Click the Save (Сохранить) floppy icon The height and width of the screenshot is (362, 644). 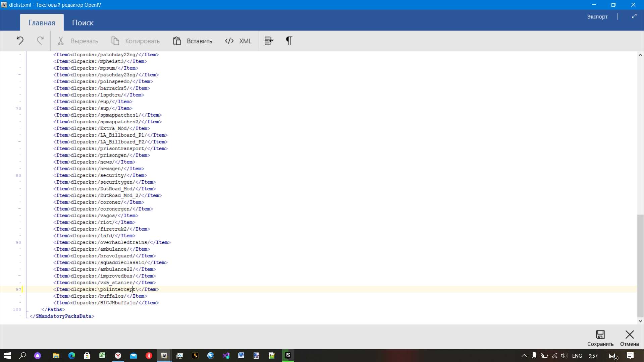(x=600, y=335)
